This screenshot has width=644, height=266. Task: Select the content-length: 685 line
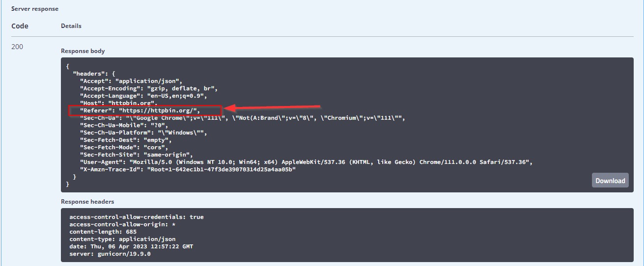[x=103, y=232]
